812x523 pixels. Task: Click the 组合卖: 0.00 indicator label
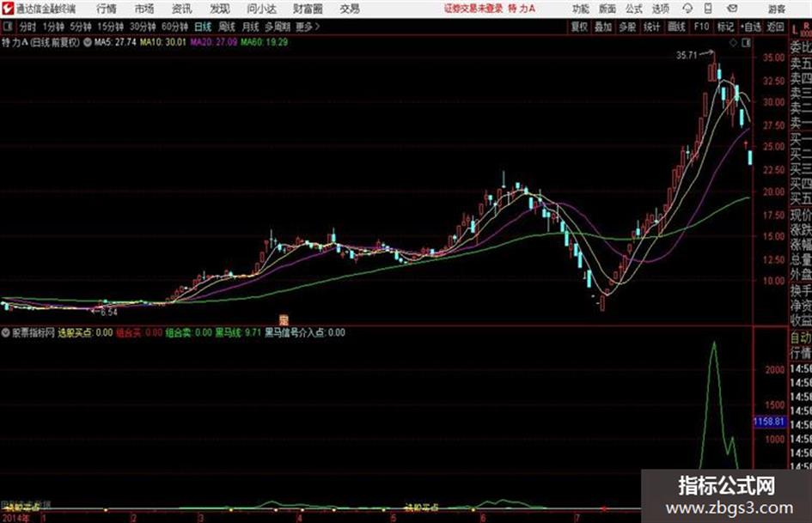[188, 332]
